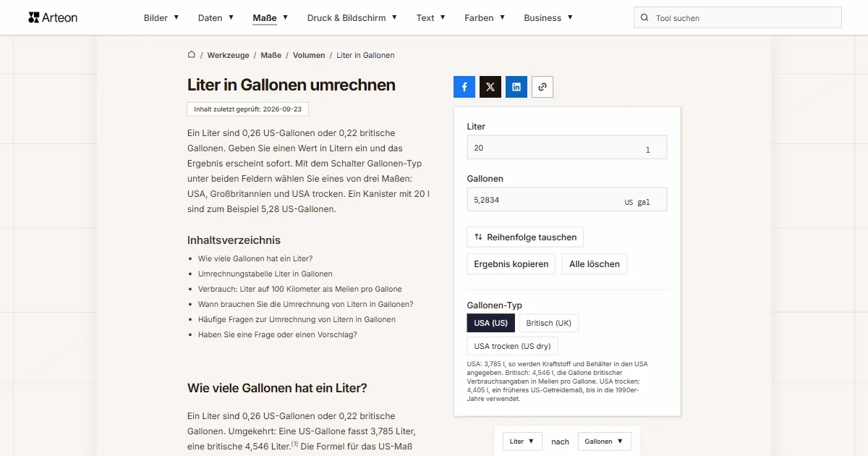Viewport: 868px width, 456px height.
Task: Open the Maße menu
Action: coord(271,18)
